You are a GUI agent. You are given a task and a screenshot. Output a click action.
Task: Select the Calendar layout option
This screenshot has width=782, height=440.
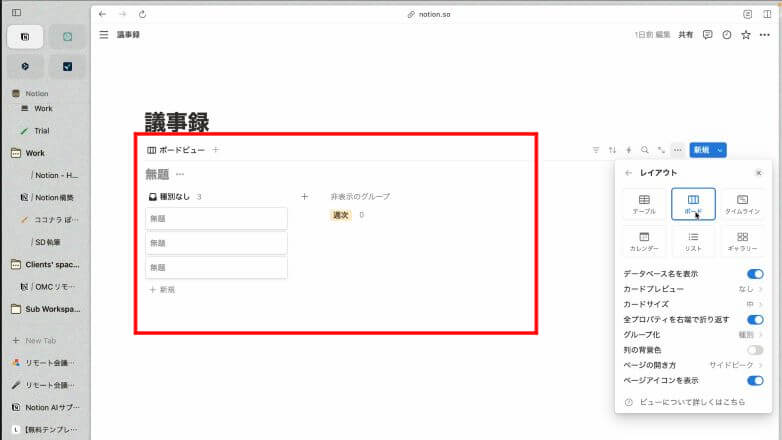644,241
